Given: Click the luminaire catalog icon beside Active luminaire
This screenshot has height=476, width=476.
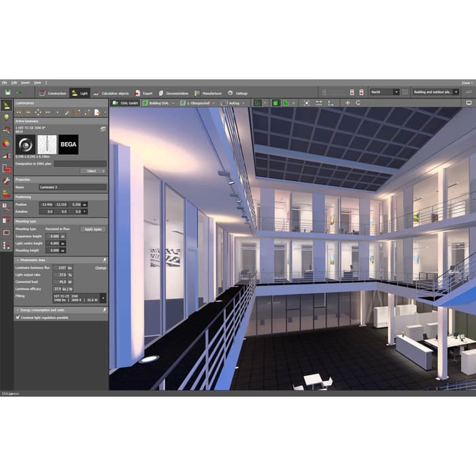Looking at the screenshot, I should tap(103, 129).
